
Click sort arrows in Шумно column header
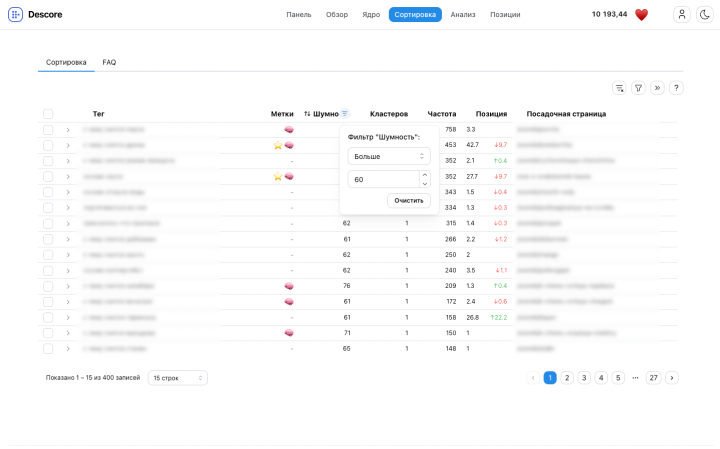tap(307, 114)
